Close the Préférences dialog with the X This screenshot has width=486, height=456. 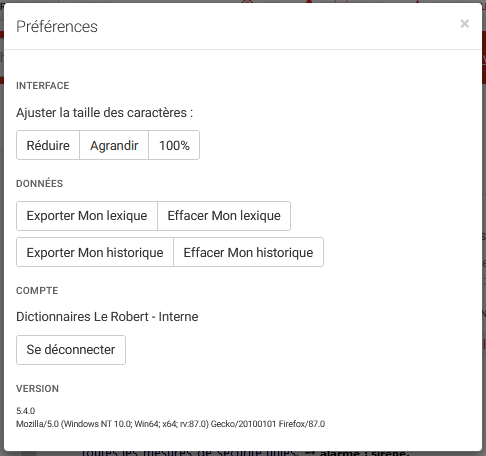click(x=464, y=24)
